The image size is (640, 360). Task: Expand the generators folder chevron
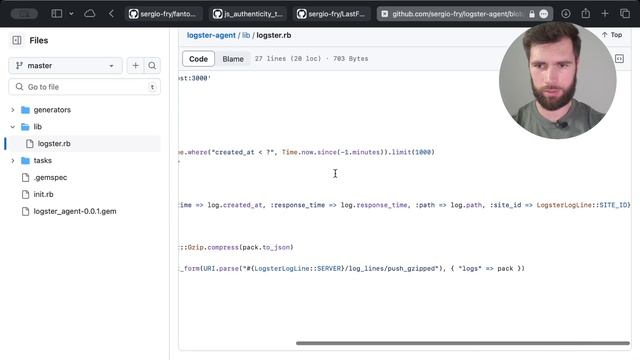pyautogui.click(x=13, y=110)
